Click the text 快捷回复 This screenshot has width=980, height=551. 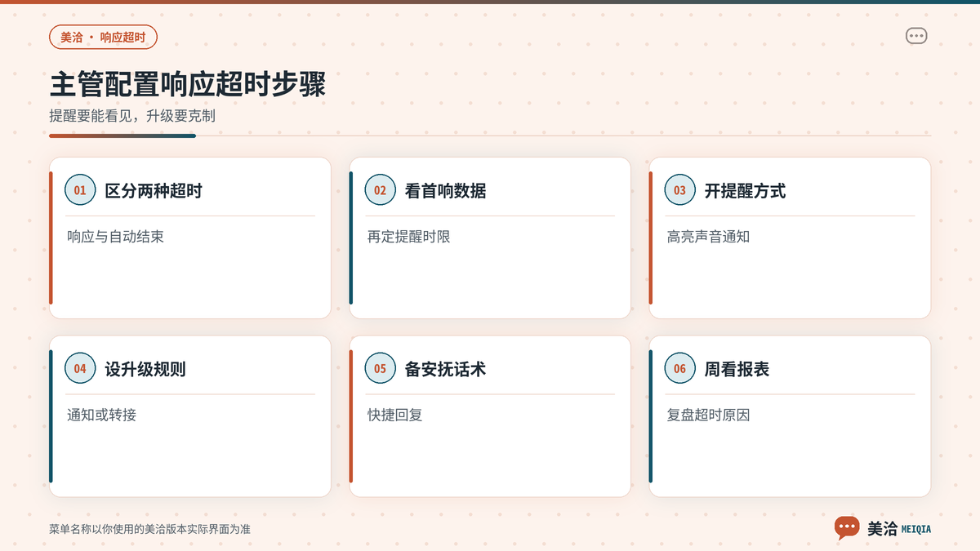pyautogui.click(x=394, y=415)
